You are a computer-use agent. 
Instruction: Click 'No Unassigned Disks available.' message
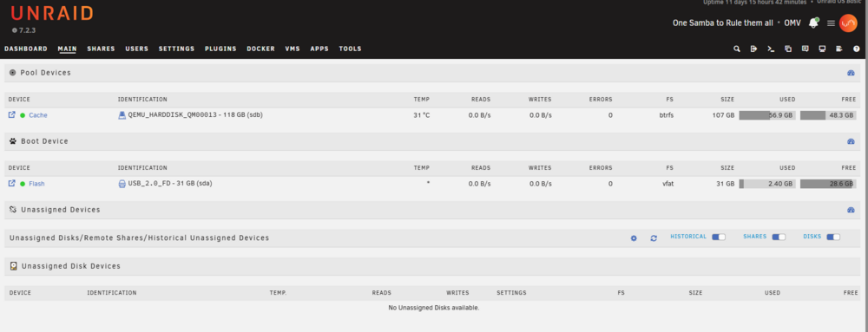pos(434,308)
